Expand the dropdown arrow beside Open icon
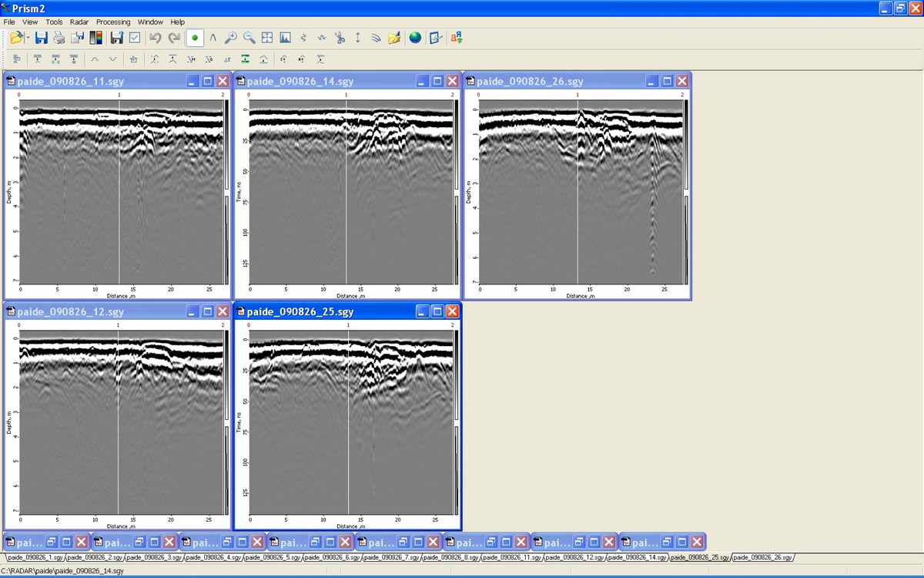The image size is (924, 578). tap(28, 38)
